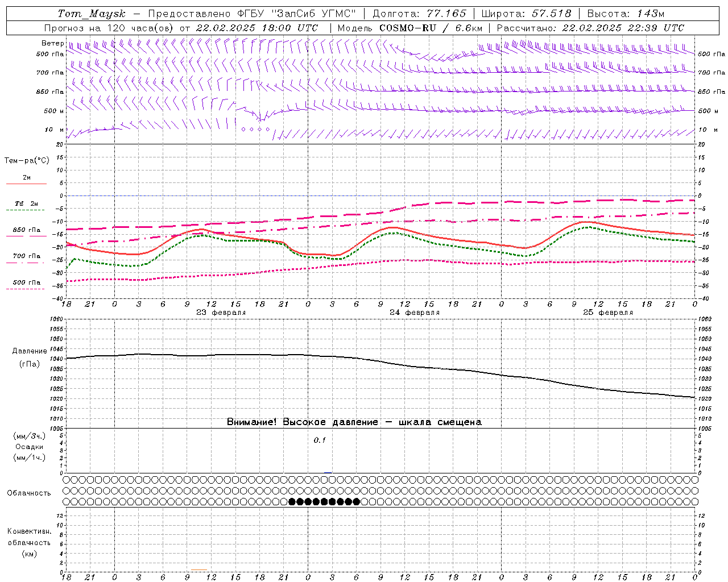Click the orange convective cloud bar
The height and width of the screenshot is (582, 728).
click(199, 569)
